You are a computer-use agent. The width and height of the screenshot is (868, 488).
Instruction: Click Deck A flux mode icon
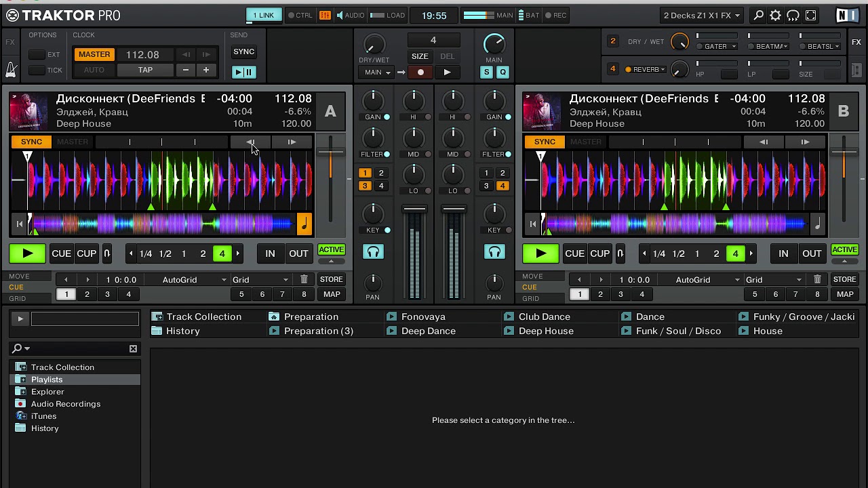[106, 253]
